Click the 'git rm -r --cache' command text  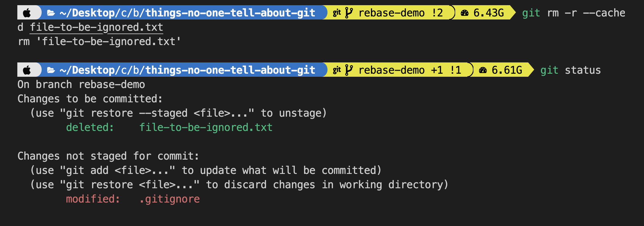pyautogui.click(x=573, y=13)
